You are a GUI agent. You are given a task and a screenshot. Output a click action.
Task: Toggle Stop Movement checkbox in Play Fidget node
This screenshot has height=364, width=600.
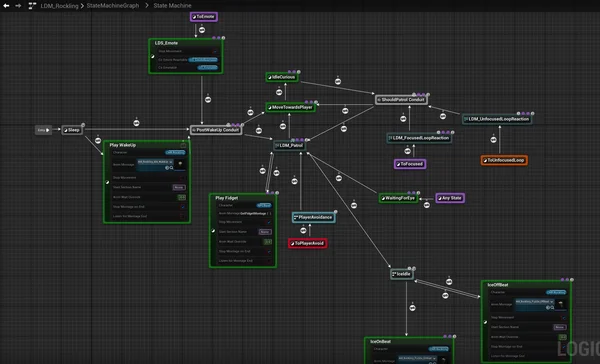(269, 222)
